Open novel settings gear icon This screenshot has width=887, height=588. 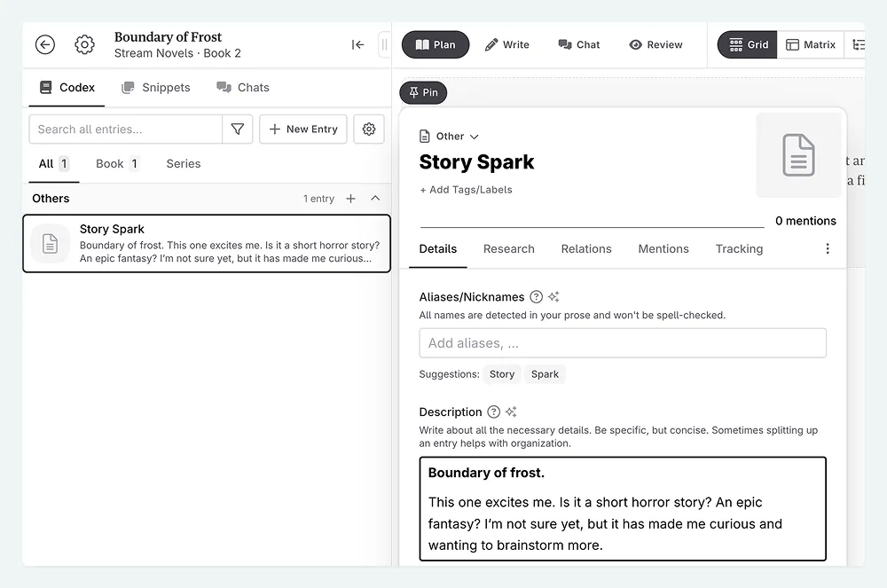pos(84,44)
